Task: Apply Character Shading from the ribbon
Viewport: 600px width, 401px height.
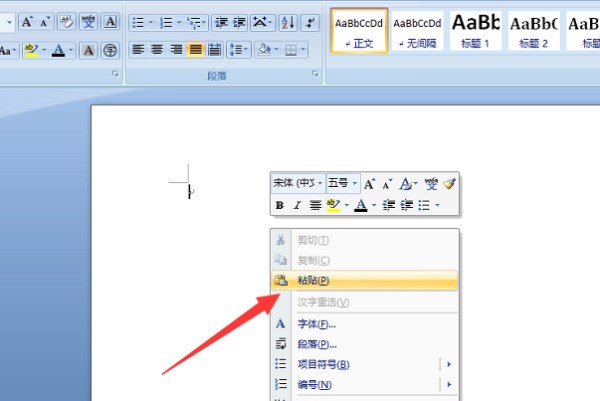Action: (x=88, y=50)
